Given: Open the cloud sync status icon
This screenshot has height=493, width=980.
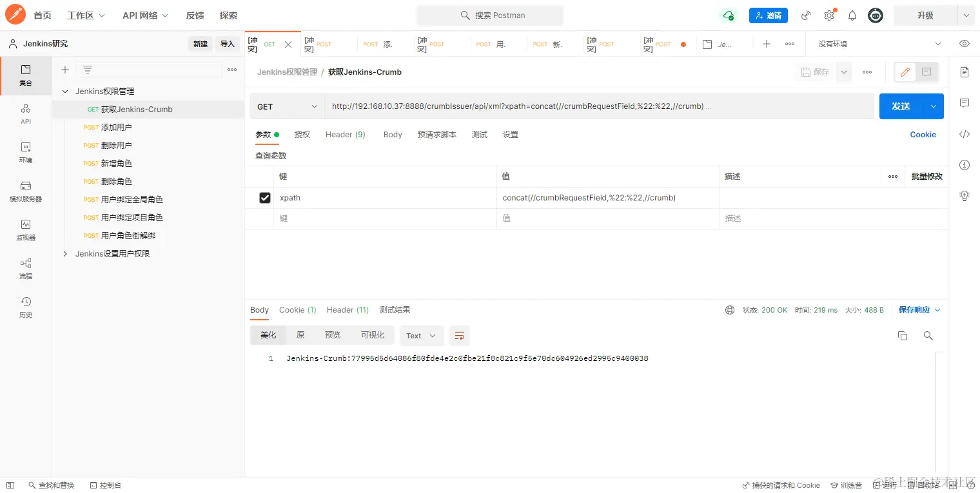Looking at the screenshot, I should click(729, 15).
